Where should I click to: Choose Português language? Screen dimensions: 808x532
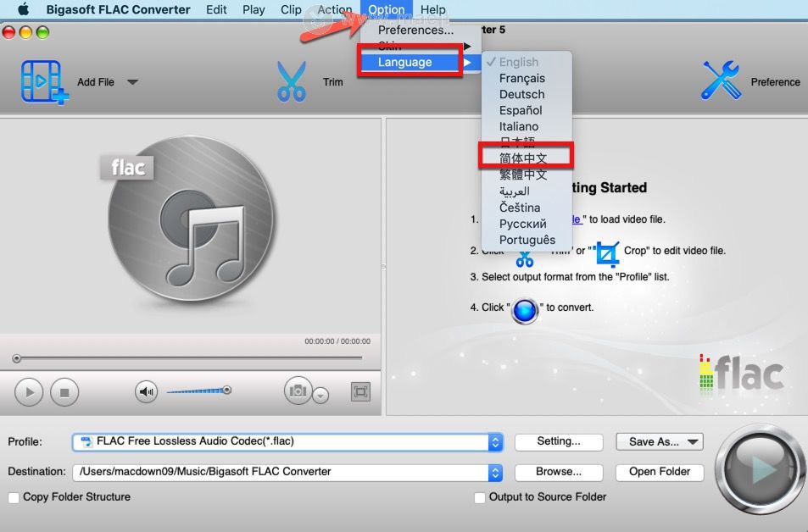[x=527, y=240]
